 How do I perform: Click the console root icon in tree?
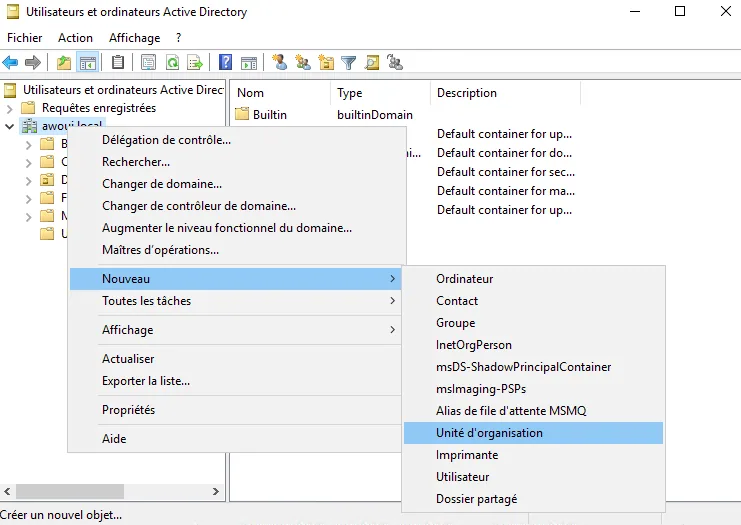[x=10, y=90]
